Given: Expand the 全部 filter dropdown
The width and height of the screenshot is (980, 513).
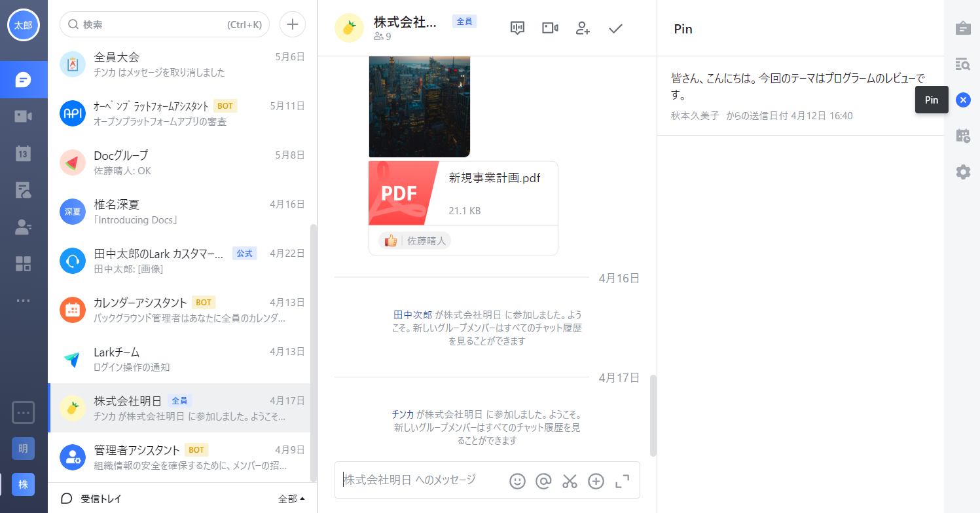Looking at the screenshot, I should [291, 499].
